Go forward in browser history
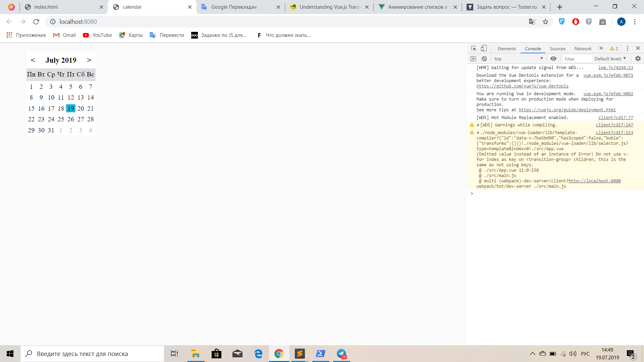Viewport: 644px width, 362px height. [22, 22]
